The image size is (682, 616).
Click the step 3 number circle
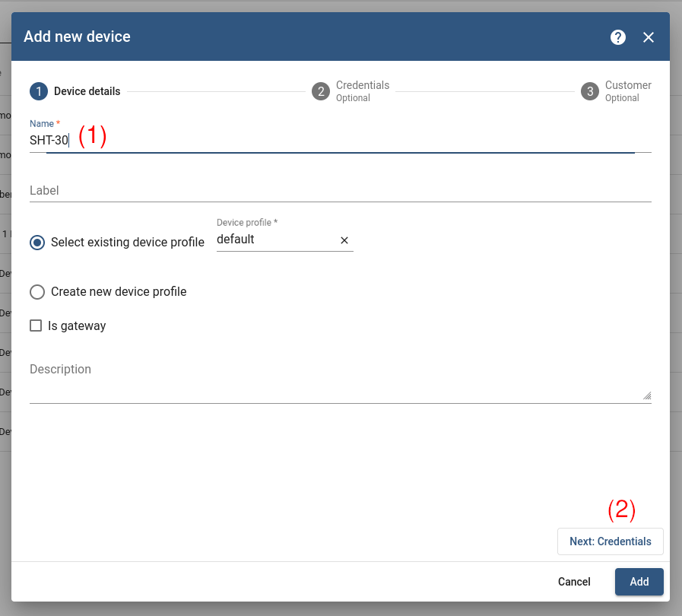pos(590,91)
